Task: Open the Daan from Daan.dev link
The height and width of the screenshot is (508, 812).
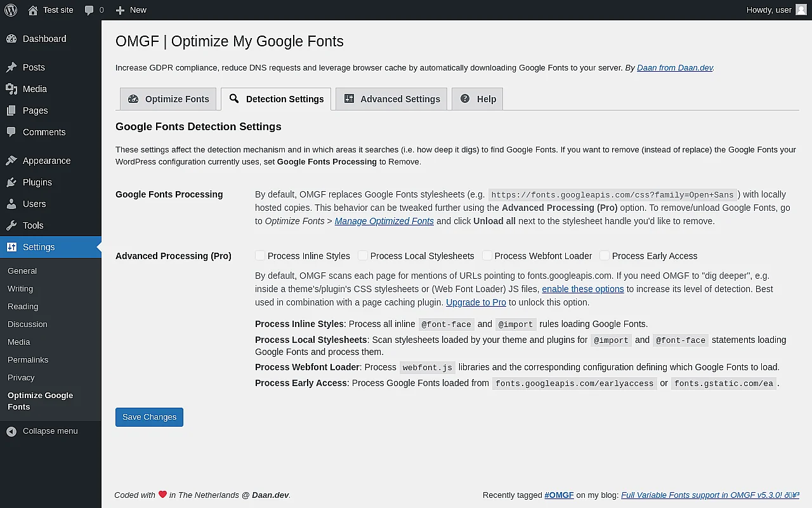Action: point(675,67)
